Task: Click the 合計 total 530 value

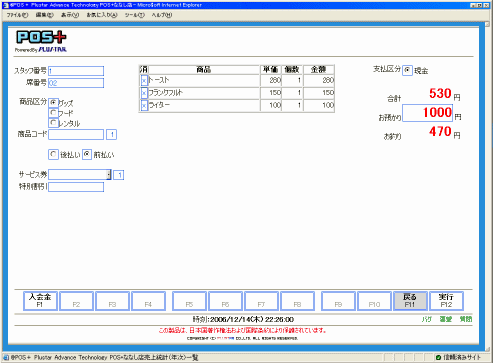Action: tap(440, 94)
